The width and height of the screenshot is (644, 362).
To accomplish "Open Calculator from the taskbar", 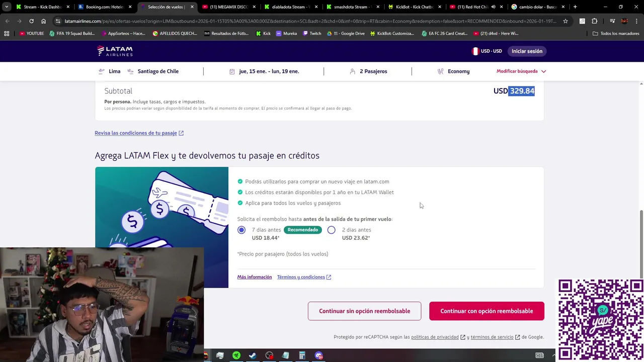I will point(302,355).
